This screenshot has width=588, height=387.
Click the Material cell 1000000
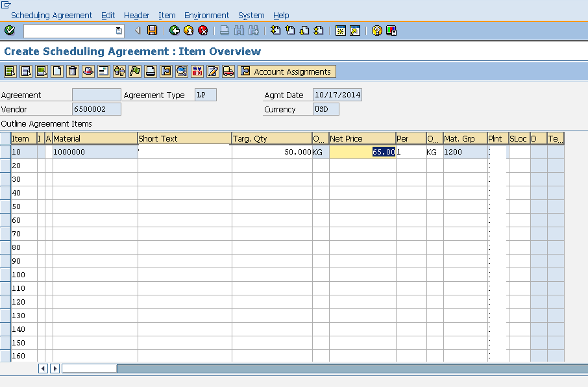95,152
